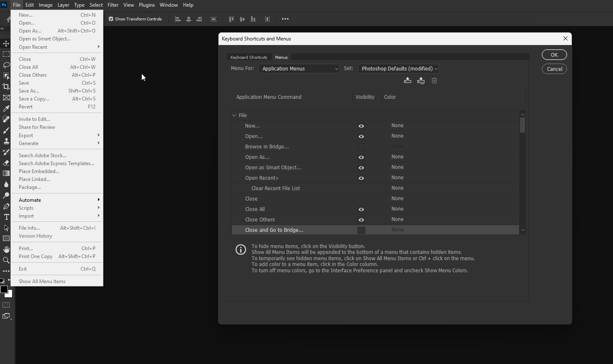
Task: Click the OK button
Action: click(x=554, y=54)
